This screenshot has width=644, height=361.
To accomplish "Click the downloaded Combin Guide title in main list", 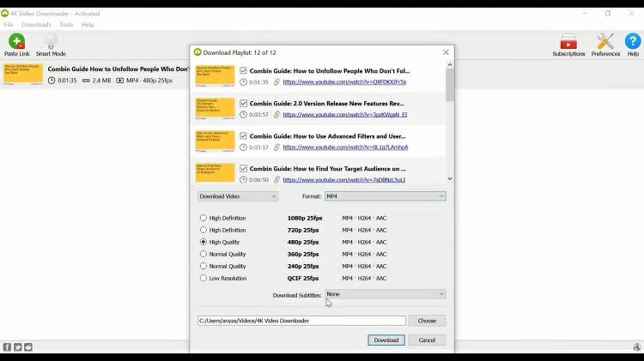I will pyautogui.click(x=118, y=69).
